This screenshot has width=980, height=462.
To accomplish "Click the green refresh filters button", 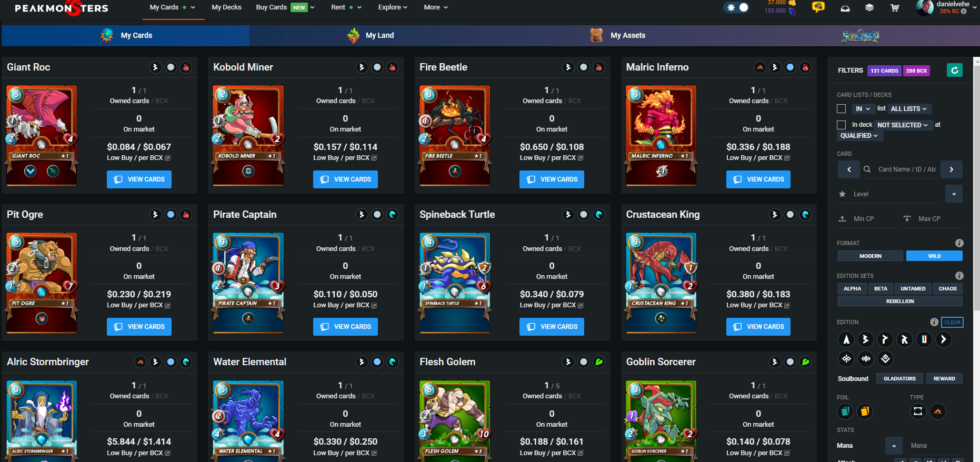I will (954, 70).
